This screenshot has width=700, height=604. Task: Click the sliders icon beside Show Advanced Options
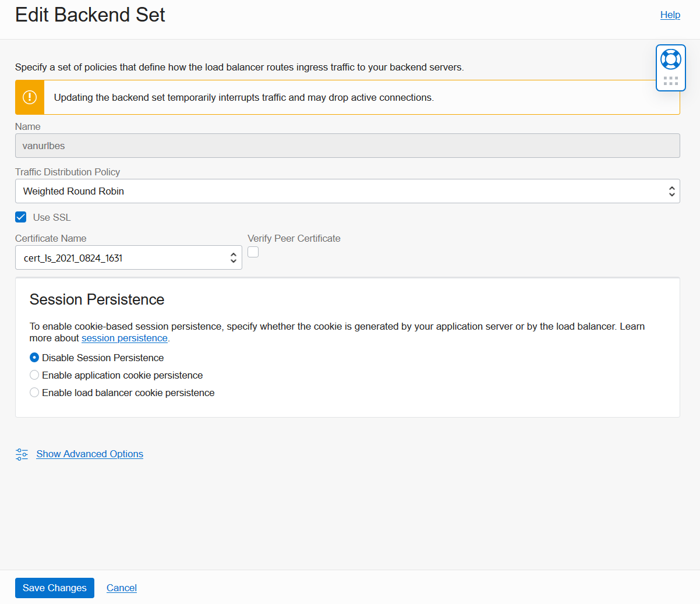[x=22, y=454]
